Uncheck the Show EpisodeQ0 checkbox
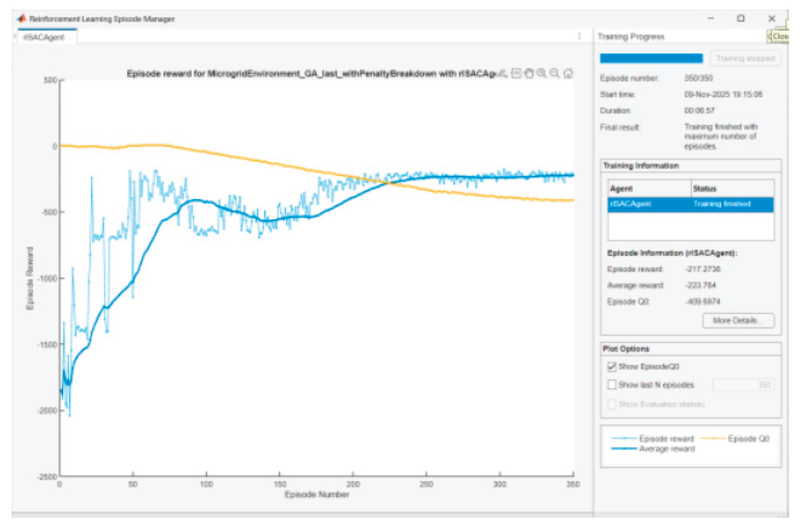 click(x=612, y=366)
